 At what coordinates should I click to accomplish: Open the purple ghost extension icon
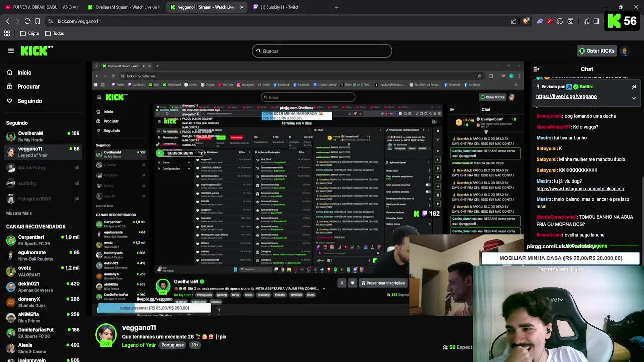point(540,21)
